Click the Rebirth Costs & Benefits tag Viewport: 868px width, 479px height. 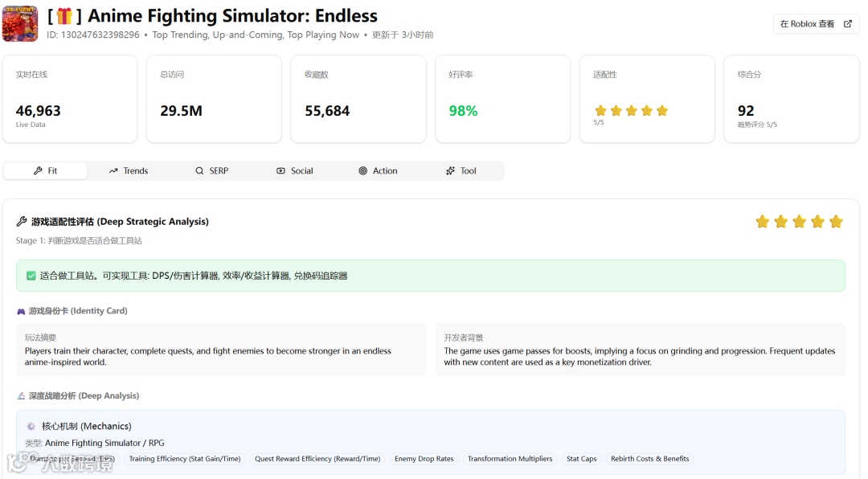tap(650, 459)
